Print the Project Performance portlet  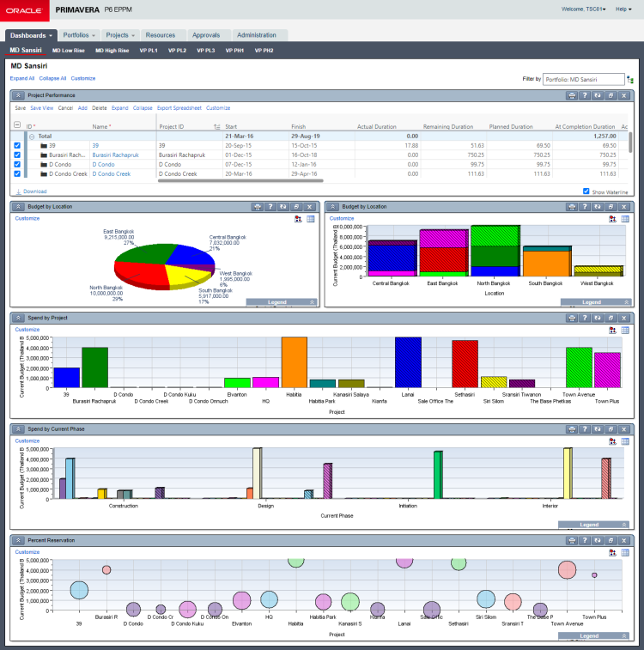(x=572, y=95)
